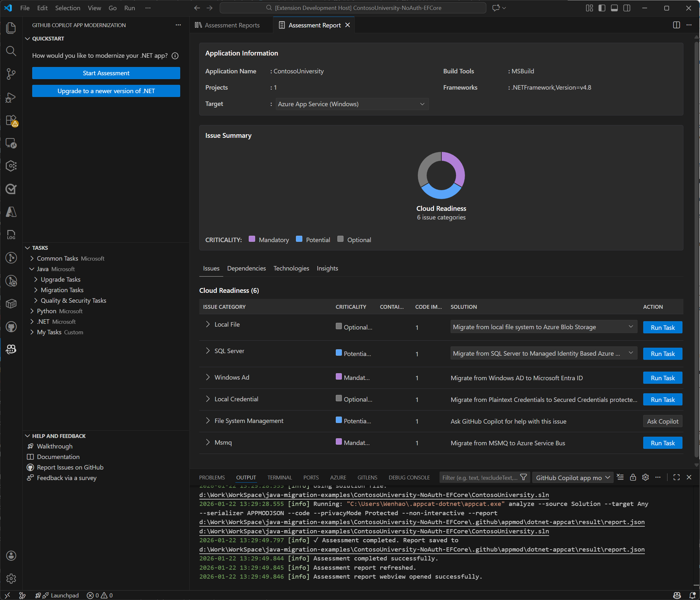Check the Optional criticality box for Local File
700x600 pixels.
pyautogui.click(x=339, y=327)
